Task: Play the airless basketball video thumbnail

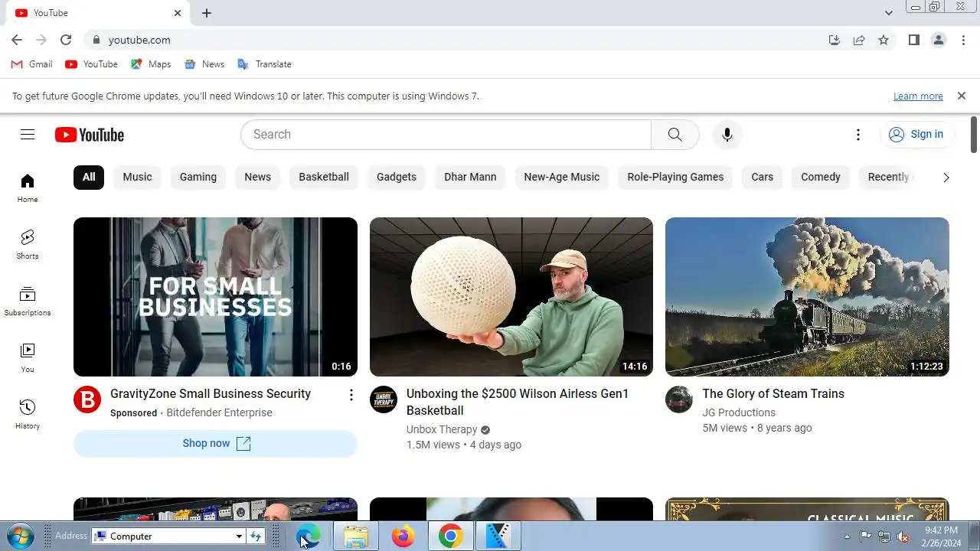Action: (511, 297)
